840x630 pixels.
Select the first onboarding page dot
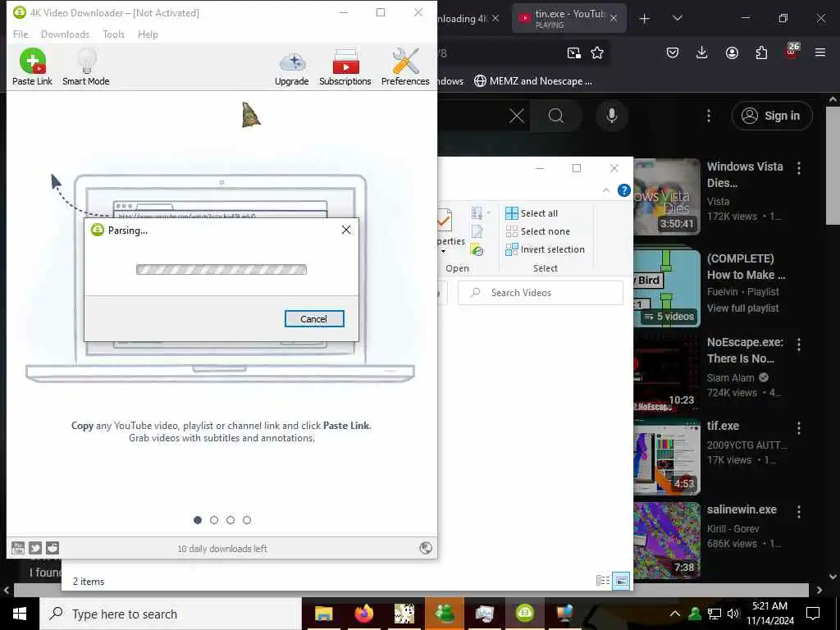[x=198, y=520]
